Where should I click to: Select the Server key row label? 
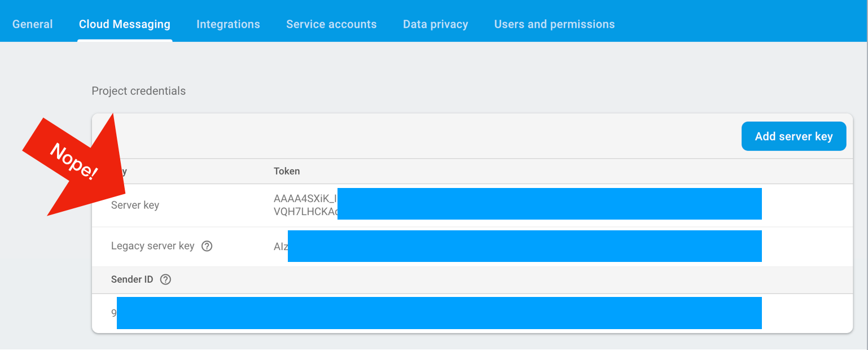coord(135,205)
